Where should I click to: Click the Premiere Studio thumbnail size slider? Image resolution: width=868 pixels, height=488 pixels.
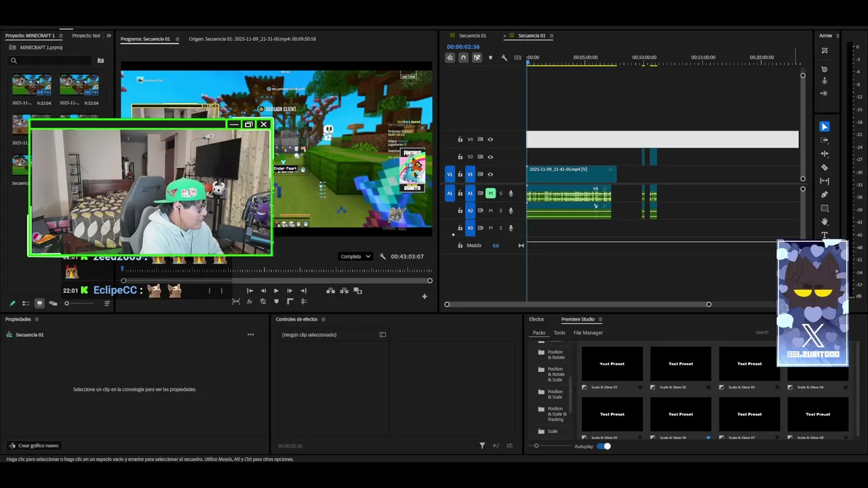[551, 446]
